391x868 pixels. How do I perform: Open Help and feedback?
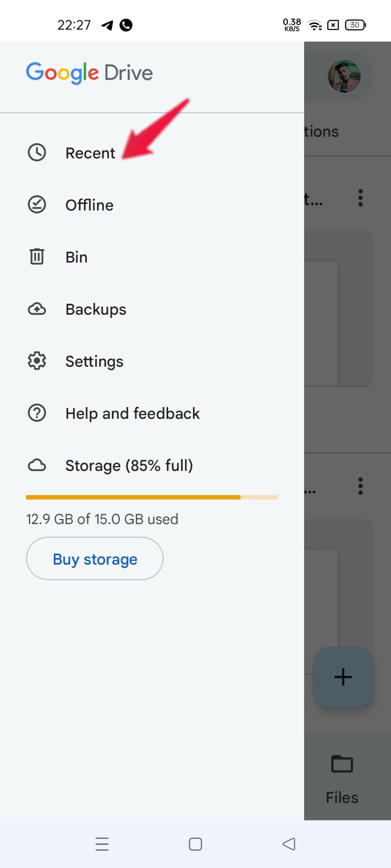pos(132,413)
